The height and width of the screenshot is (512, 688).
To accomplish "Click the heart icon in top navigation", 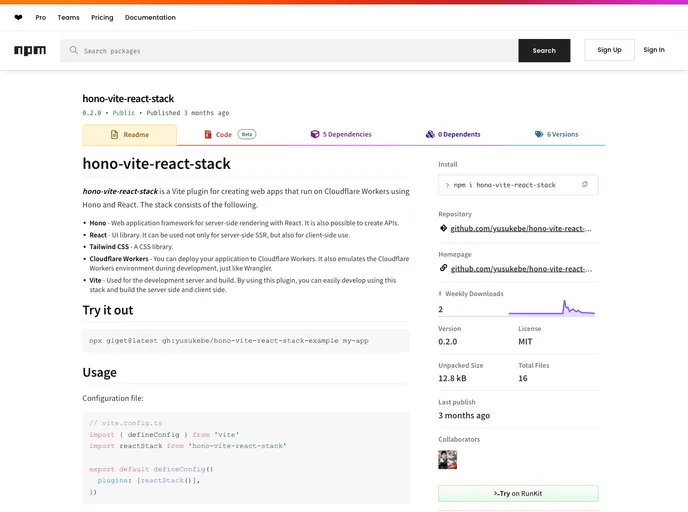I will click(18, 18).
